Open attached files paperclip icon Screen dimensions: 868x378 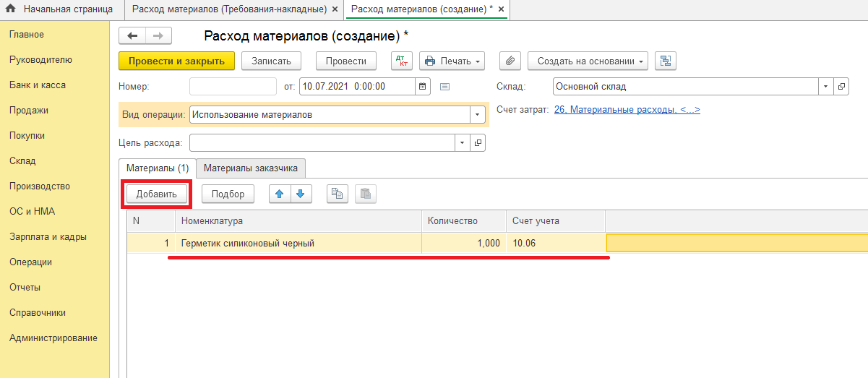[x=510, y=61]
